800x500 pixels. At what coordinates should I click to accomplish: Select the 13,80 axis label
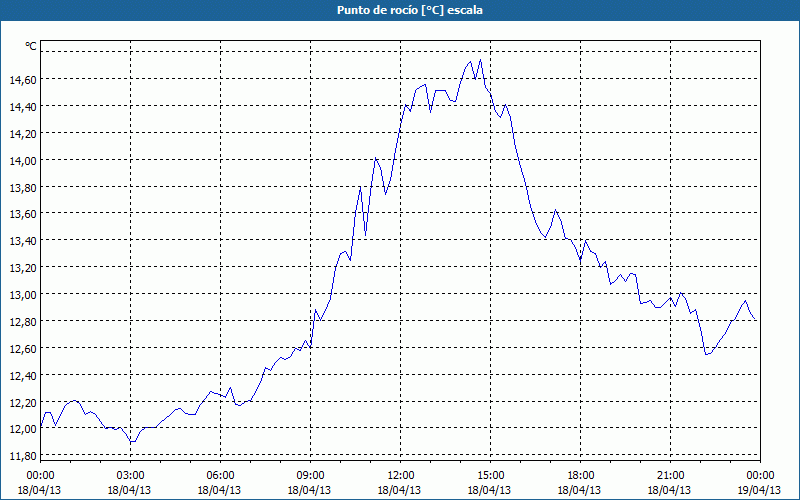23,187
